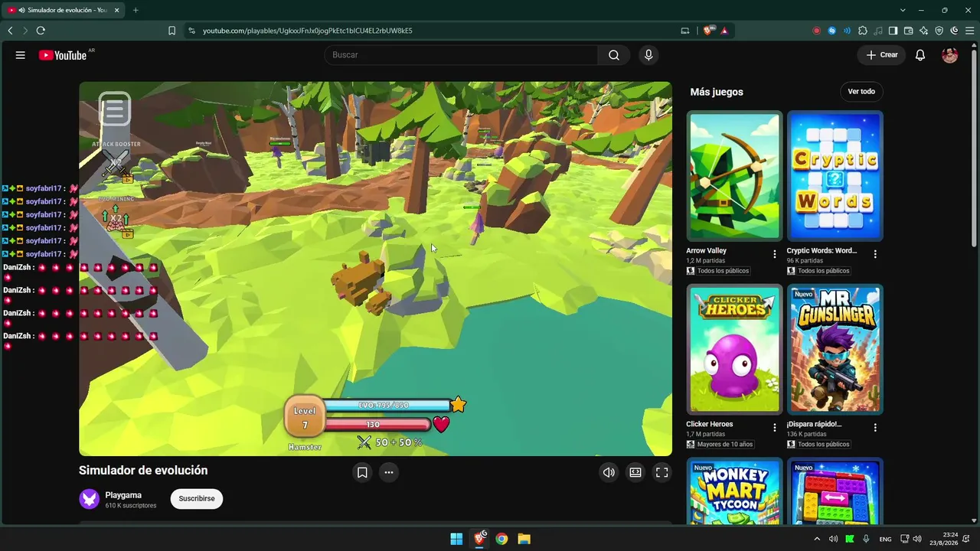Click the search magnifier button
980x551 pixels.
(x=614, y=55)
